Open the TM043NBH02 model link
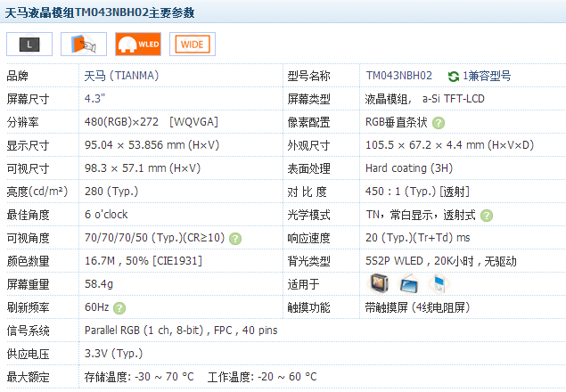The image size is (566, 392). coord(398,76)
